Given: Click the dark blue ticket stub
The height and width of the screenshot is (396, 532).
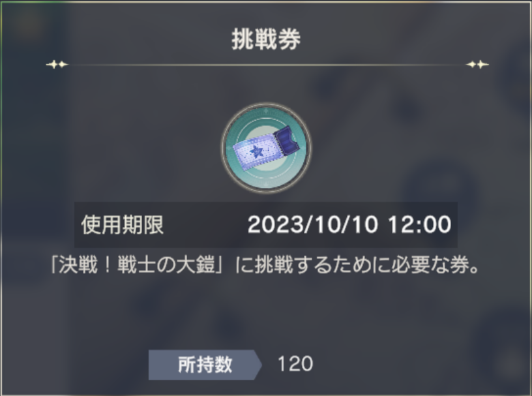Looking at the screenshot, I should coord(288,141).
